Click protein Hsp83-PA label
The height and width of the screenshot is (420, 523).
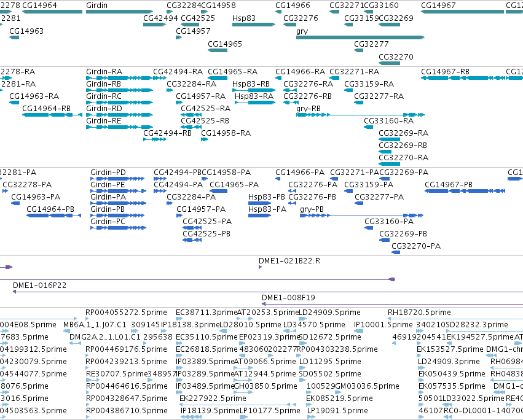click(267, 209)
